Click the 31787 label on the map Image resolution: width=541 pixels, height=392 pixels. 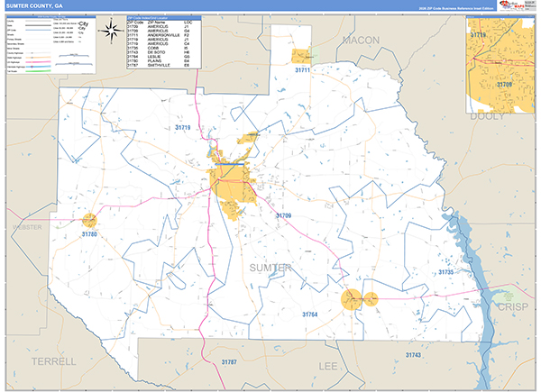point(229,362)
